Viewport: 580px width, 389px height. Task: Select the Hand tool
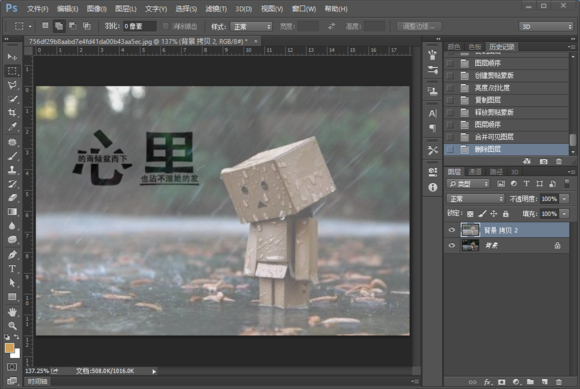(x=12, y=312)
